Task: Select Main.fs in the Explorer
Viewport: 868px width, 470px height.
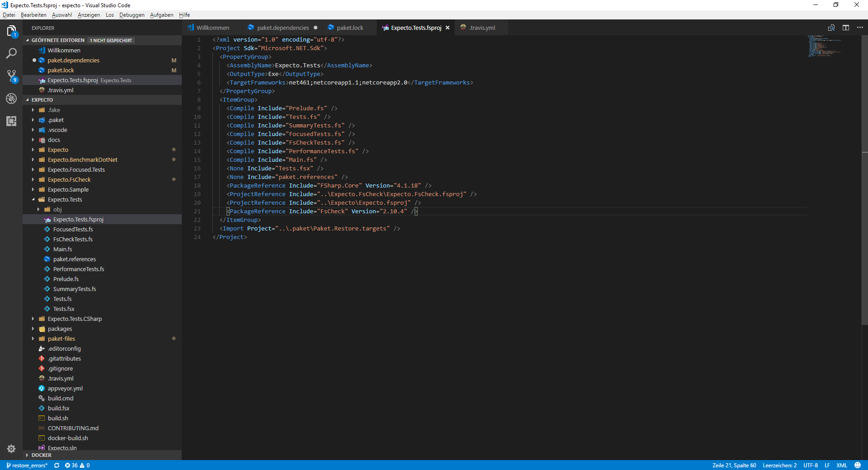Action: pyautogui.click(x=63, y=249)
